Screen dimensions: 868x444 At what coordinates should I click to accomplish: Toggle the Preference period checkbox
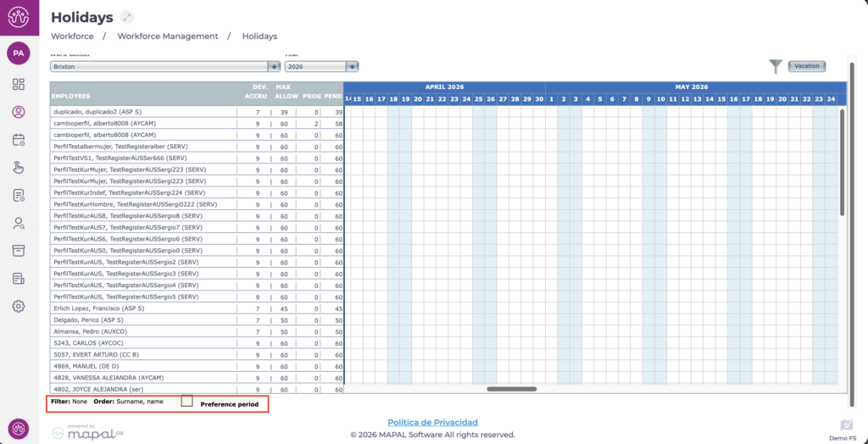(x=186, y=401)
